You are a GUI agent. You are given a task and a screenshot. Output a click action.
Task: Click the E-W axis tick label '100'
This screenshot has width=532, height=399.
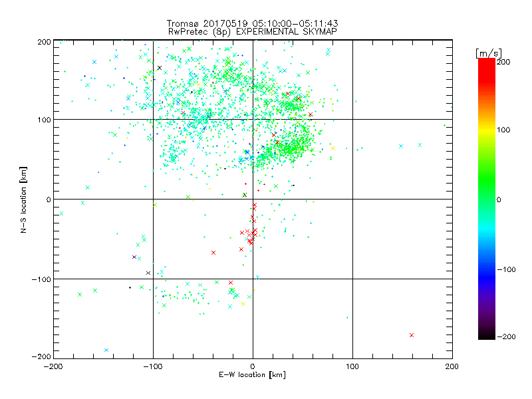click(352, 366)
